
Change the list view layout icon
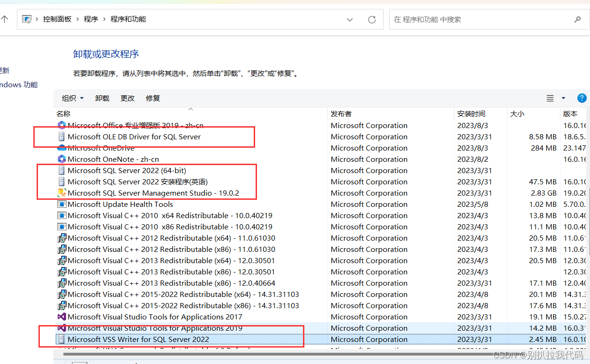[550, 98]
